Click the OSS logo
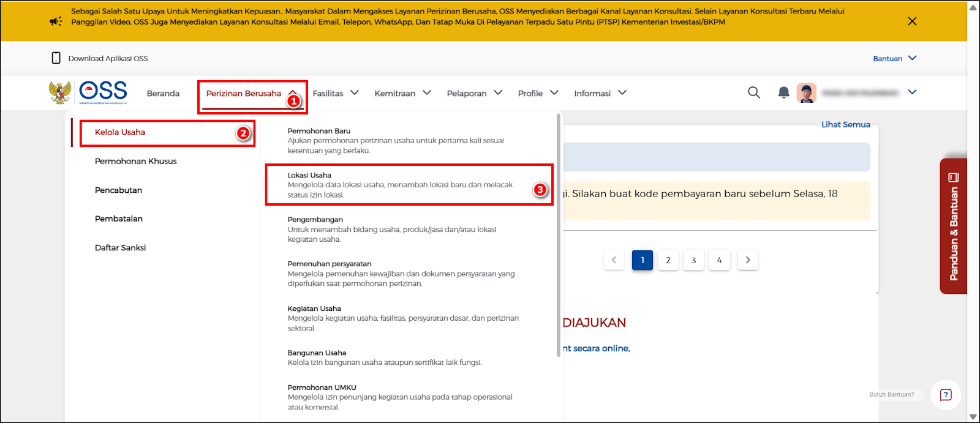Image resolution: width=980 pixels, height=423 pixels. 102,92
